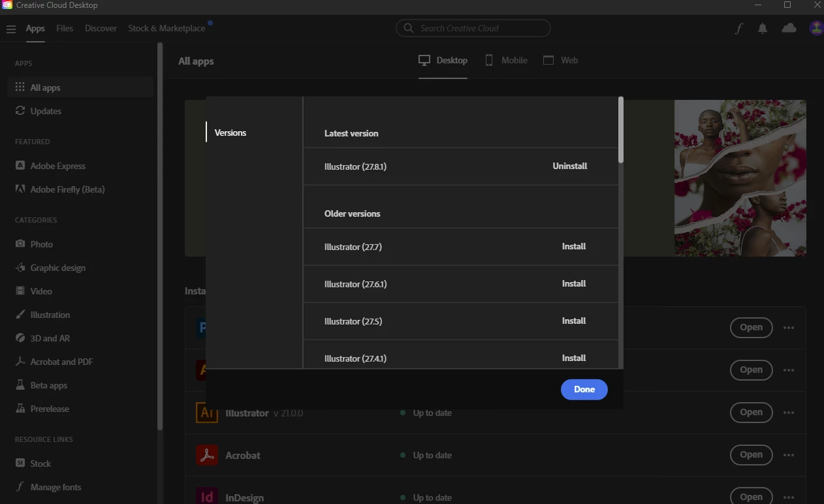Screen dimensions: 824x504
Task: Click the Illustrator (27.8.1) version label
Action: (x=355, y=166)
